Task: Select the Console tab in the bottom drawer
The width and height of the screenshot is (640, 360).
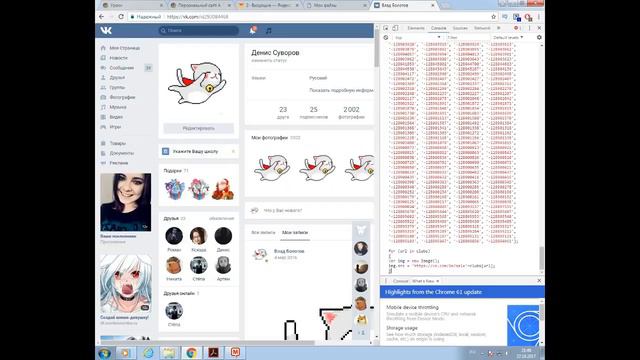Action: tap(400, 281)
